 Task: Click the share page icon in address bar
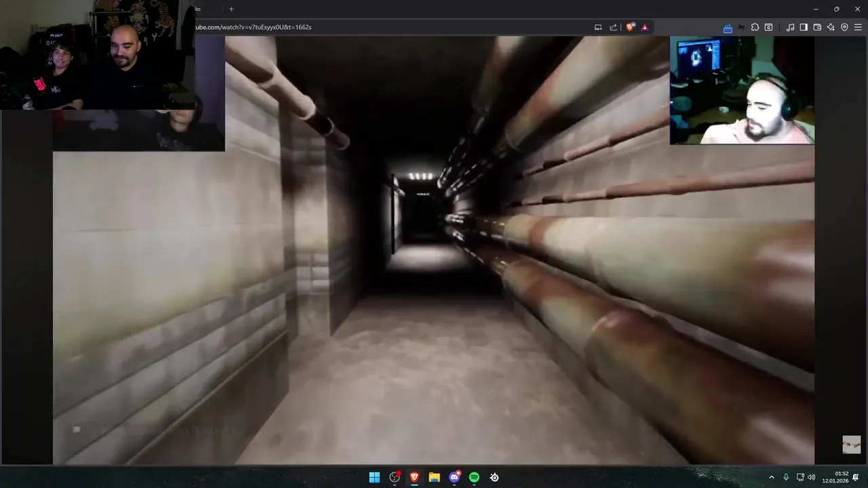coord(614,27)
